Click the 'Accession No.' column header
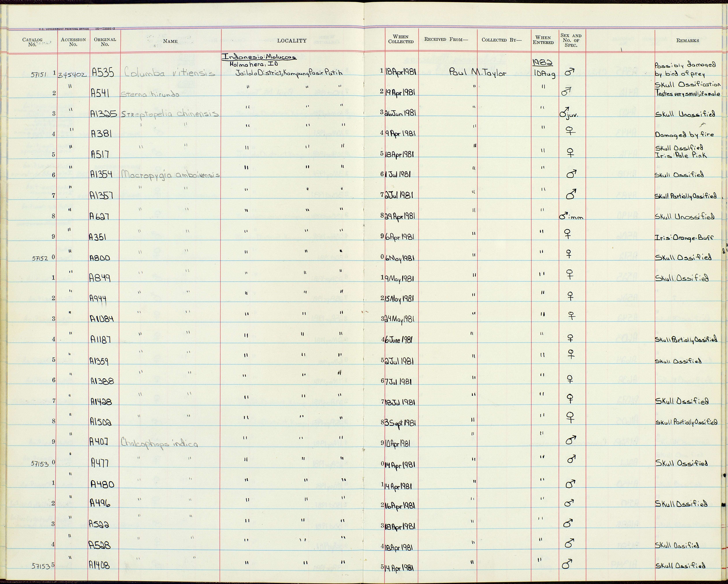 coord(73,42)
